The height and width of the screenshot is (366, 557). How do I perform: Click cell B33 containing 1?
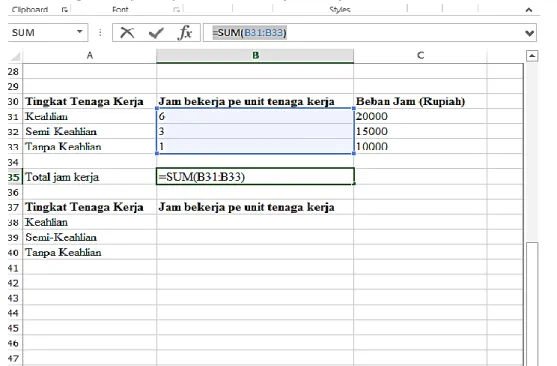tap(255, 146)
